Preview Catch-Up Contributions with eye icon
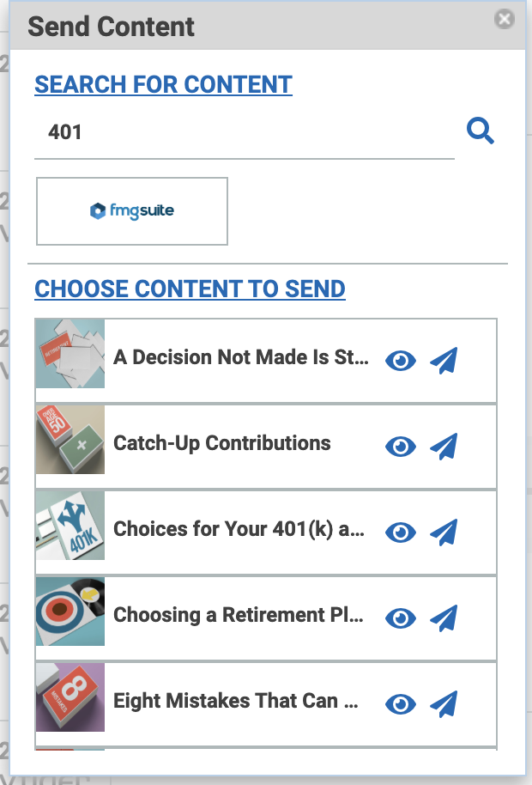The width and height of the screenshot is (532, 785). pos(400,447)
